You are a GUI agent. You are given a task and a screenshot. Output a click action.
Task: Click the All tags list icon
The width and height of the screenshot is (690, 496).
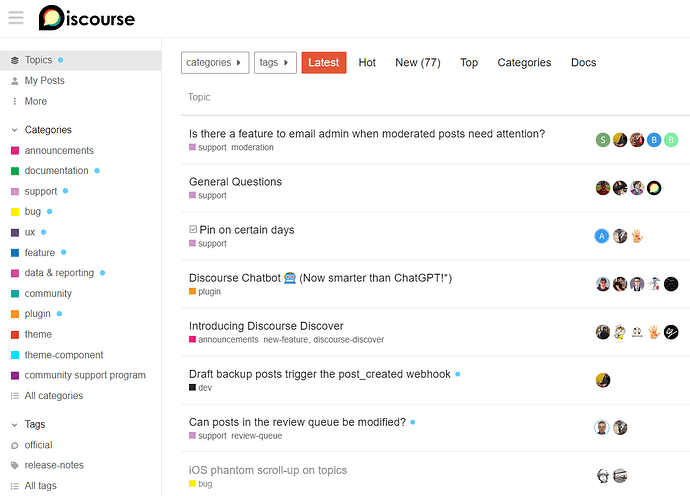[x=15, y=486]
